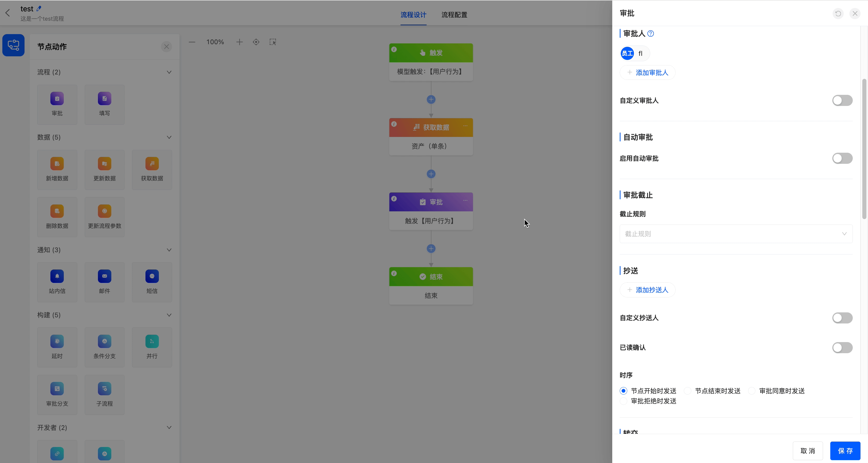Choose the 子流程 subprocess icon
Image resolution: width=868 pixels, height=463 pixels.
(x=104, y=389)
